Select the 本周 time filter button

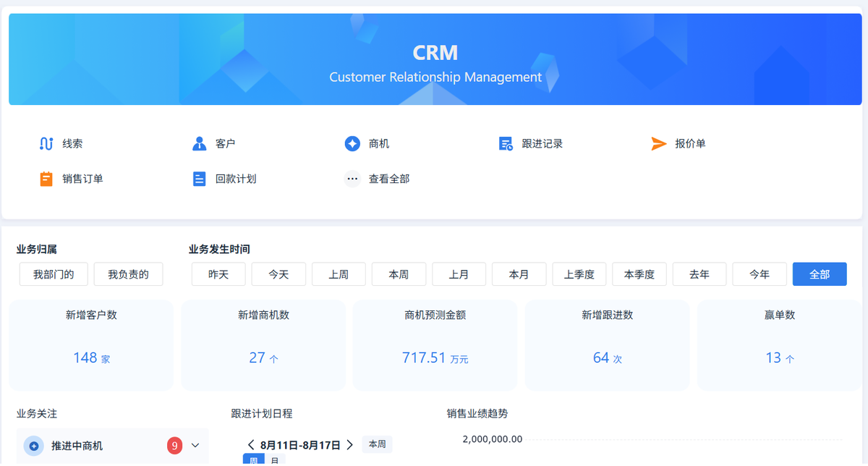point(399,274)
